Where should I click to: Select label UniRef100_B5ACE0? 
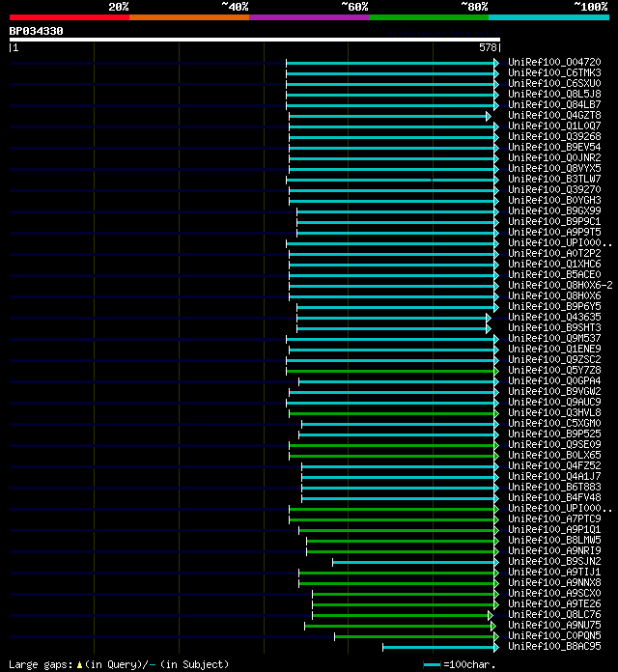tap(554, 275)
